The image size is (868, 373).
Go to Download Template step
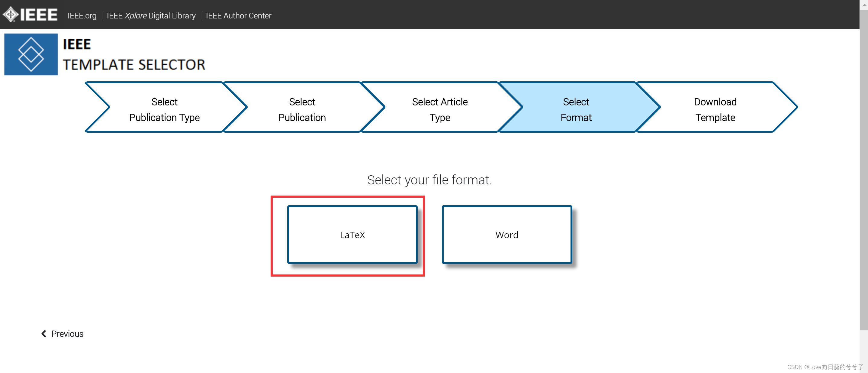715,109
